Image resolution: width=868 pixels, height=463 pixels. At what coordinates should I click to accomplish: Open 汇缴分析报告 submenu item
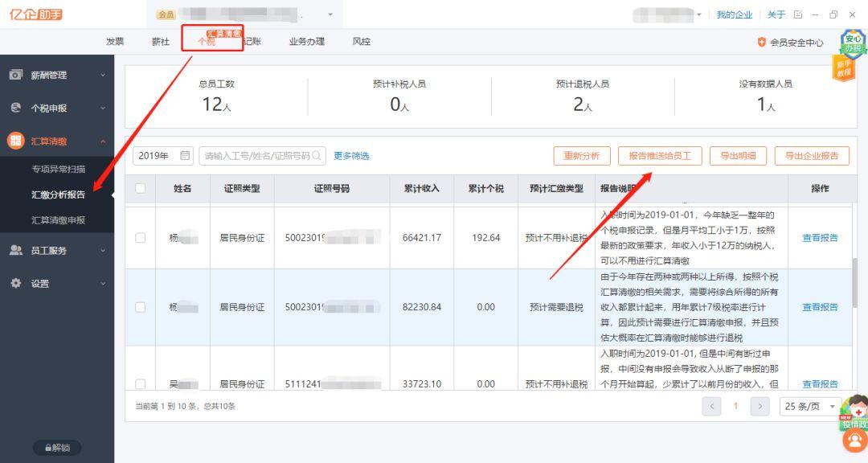(58, 195)
